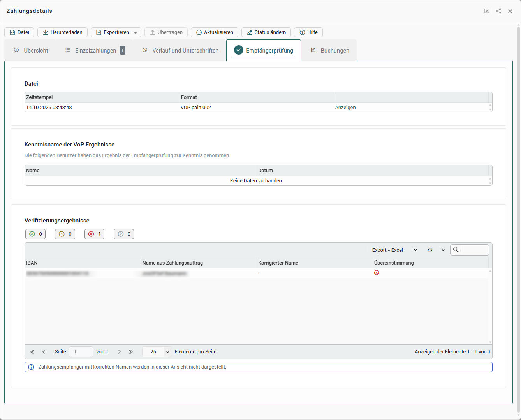The width and height of the screenshot is (521, 420).
Task: Click the Herunterladen button
Action: 62,32
